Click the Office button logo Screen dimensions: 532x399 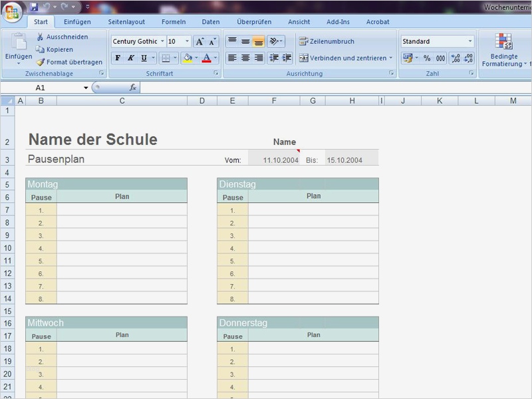12,12
